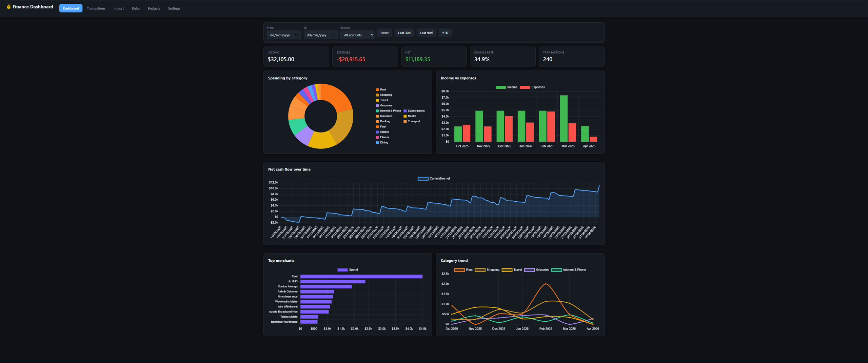Click the Qantas Airways merchant bar
868x363 pixels.
(326, 287)
